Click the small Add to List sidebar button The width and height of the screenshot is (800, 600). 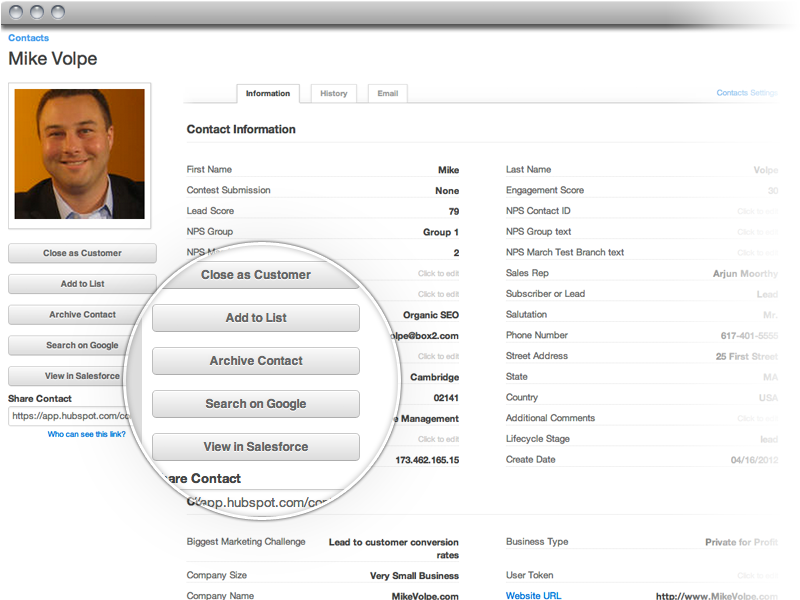pyautogui.click(x=82, y=284)
